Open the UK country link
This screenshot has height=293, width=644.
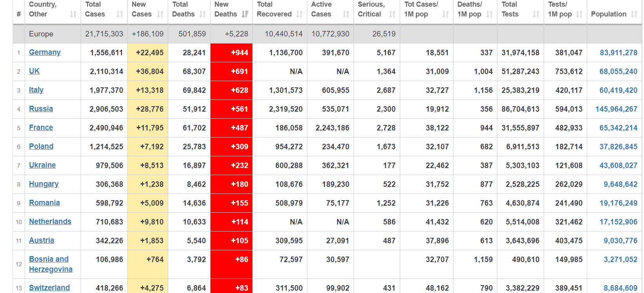34,71
